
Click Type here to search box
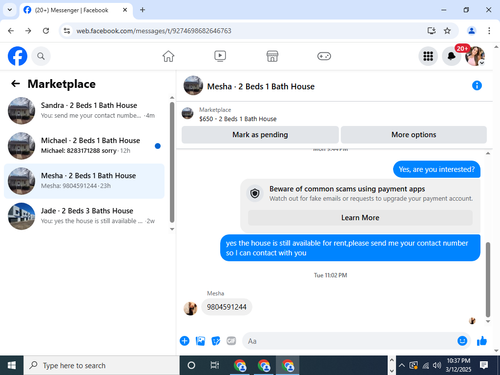click(x=102, y=365)
